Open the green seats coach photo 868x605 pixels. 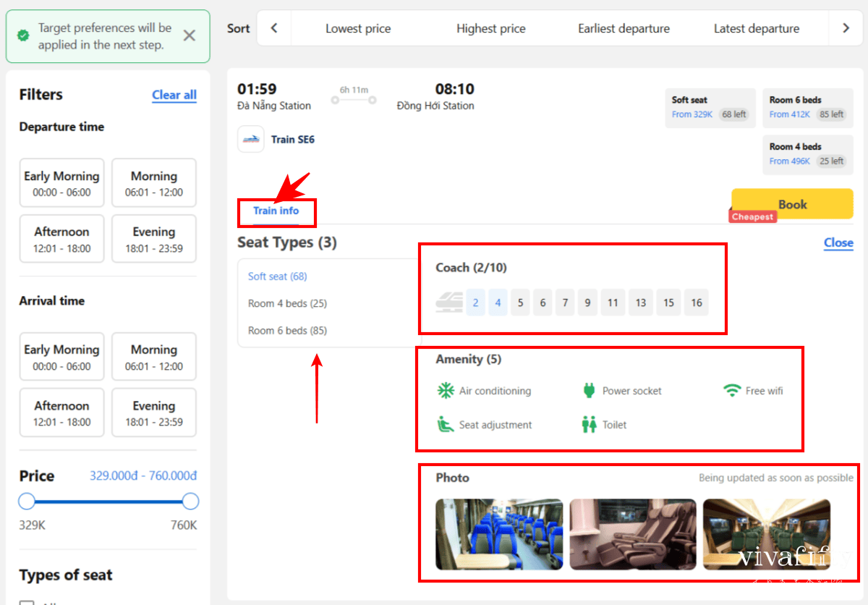click(x=767, y=534)
